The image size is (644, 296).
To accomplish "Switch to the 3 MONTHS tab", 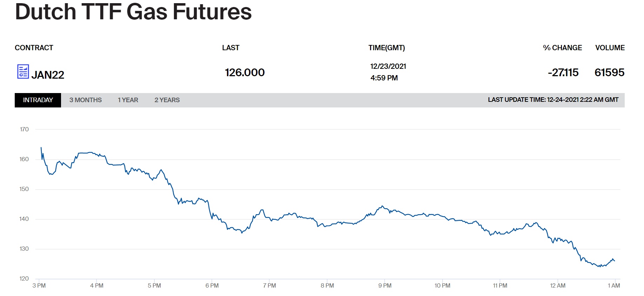I will (x=86, y=100).
